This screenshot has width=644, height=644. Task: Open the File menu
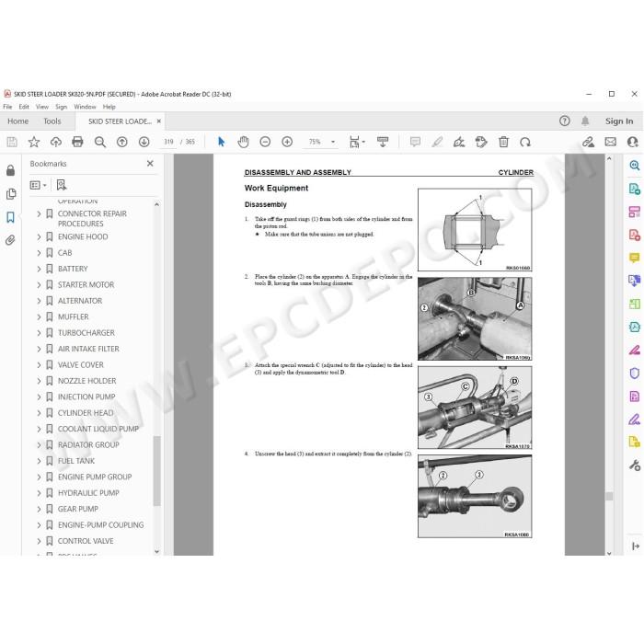(x=7, y=107)
